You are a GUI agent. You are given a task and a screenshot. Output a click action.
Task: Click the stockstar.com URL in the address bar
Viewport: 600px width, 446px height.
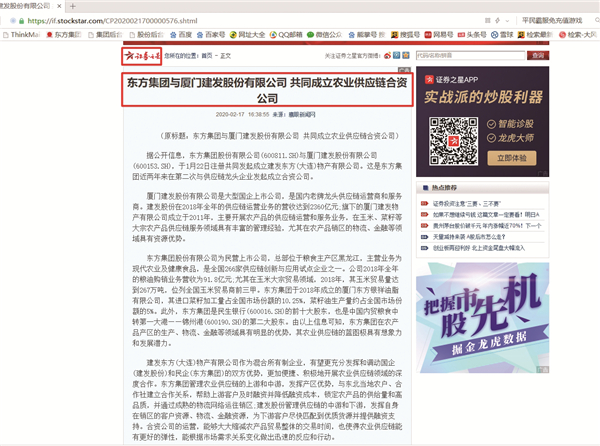coord(112,21)
